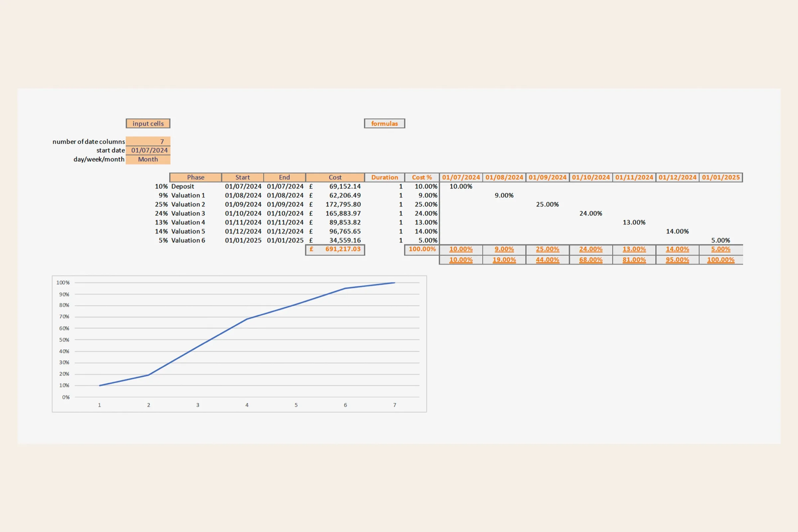Click the 13% input cell beside Valuation 4
Viewport: 798px width, 532px height.
click(x=161, y=222)
